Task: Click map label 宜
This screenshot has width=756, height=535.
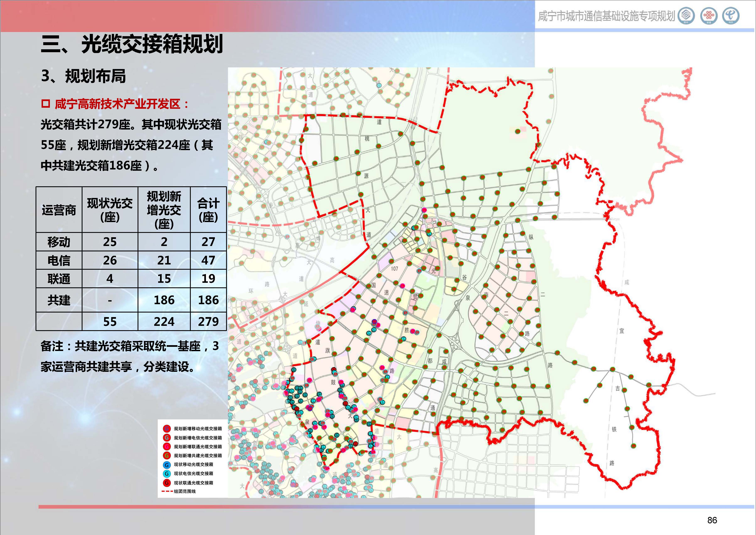Action: click(622, 331)
